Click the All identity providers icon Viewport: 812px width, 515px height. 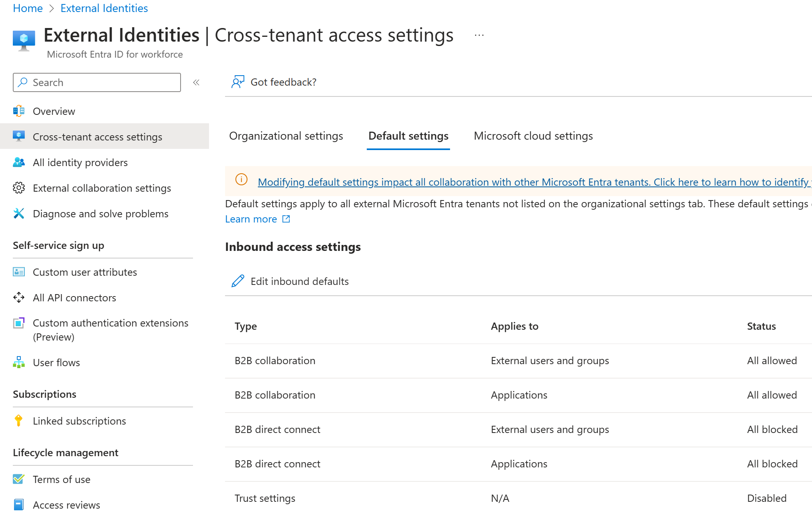tap(17, 162)
